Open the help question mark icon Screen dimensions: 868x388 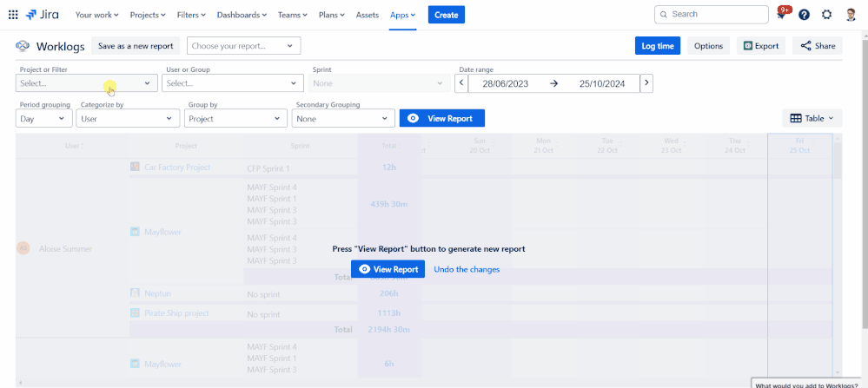804,15
